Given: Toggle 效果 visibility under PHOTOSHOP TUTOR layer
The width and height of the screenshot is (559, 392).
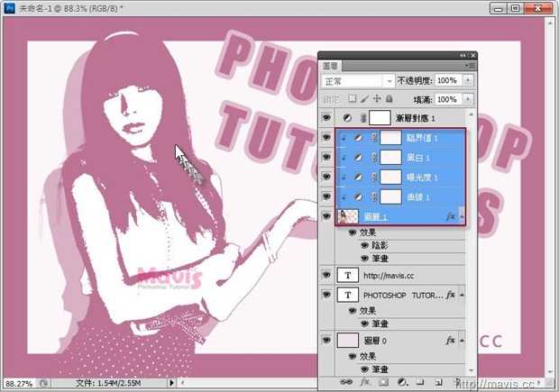Looking at the screenshot, I should [353, 310].
